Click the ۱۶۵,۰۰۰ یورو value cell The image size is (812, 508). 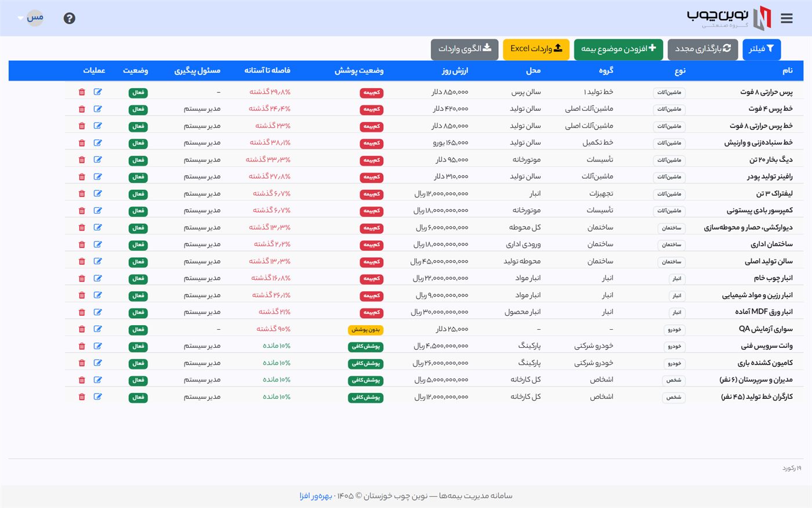[450, 143]
